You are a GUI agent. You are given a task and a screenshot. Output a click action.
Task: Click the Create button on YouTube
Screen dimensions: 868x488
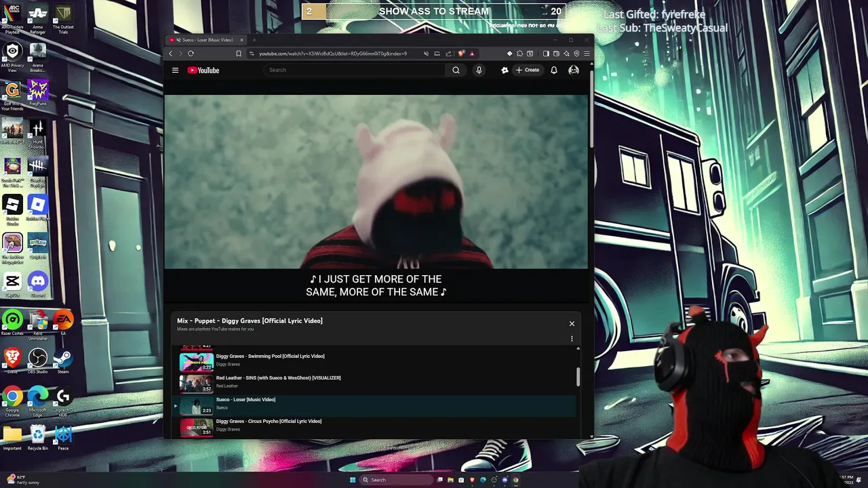coord(528,70)
